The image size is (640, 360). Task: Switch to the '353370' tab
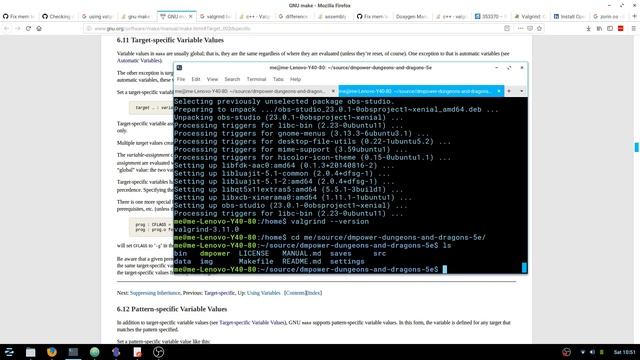(490, 16)
